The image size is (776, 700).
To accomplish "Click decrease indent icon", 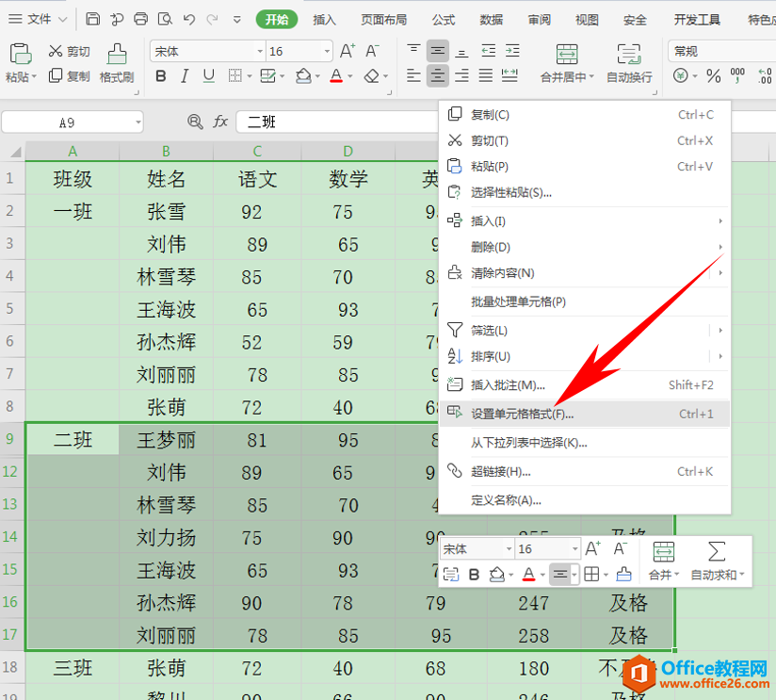I will pyautogui.click(x=488, y=51).
